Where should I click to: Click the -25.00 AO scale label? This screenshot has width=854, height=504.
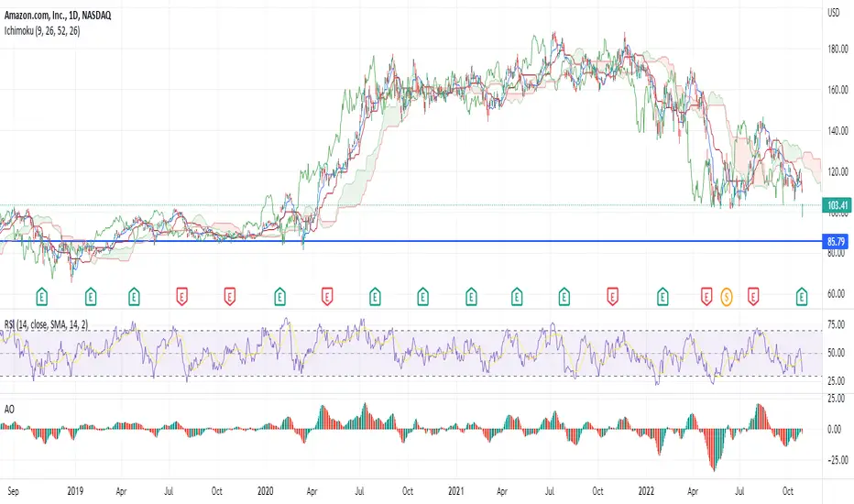coord(836,460)
